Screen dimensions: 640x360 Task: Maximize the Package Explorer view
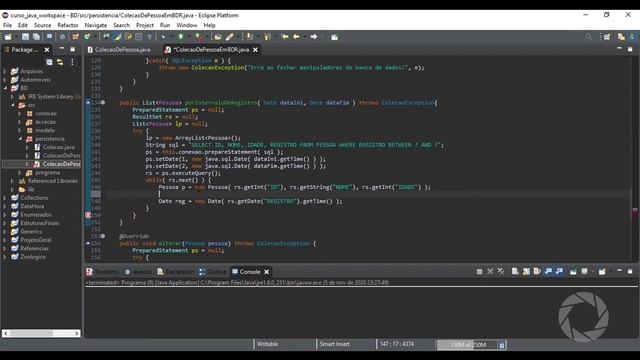73,49
